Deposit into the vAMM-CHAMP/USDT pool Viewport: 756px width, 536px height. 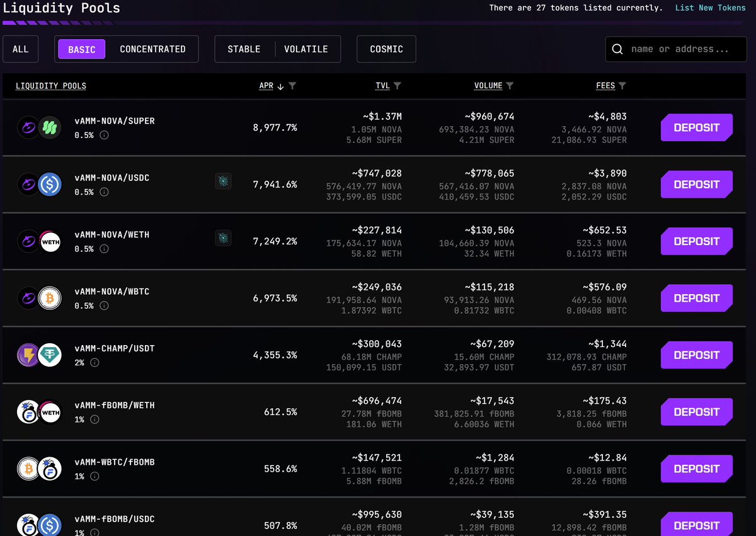point(697,355)
